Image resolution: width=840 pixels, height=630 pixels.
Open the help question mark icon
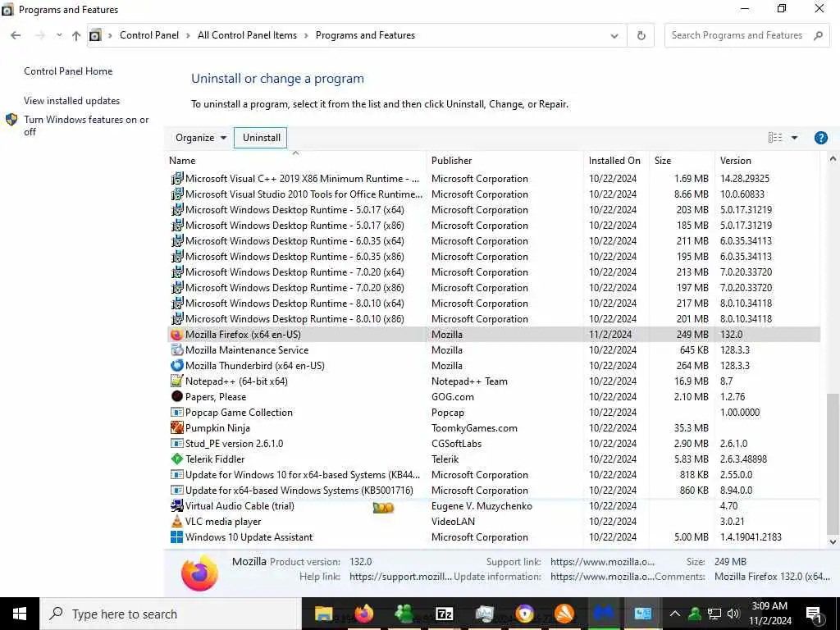[820, 138]
